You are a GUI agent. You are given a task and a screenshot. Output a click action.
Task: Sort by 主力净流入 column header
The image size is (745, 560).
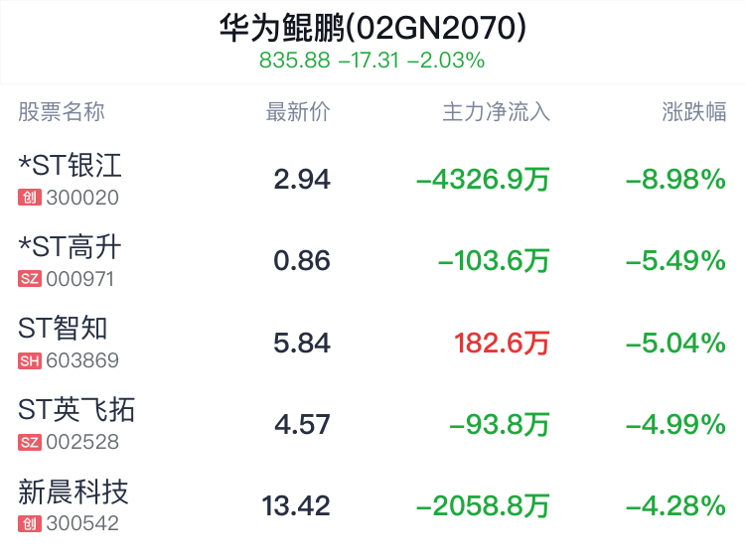pyautogui.click(x=496, y=111)
